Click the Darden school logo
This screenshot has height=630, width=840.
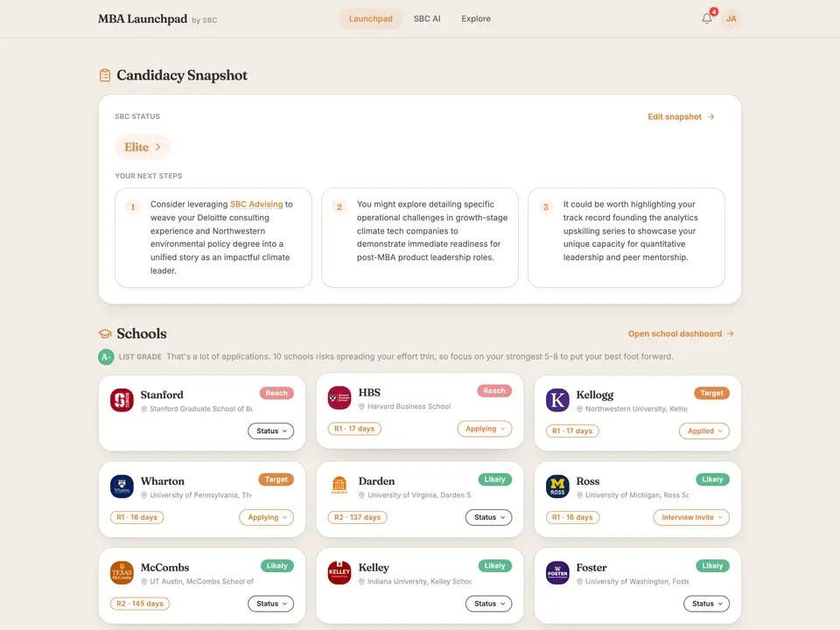(339, 486)
